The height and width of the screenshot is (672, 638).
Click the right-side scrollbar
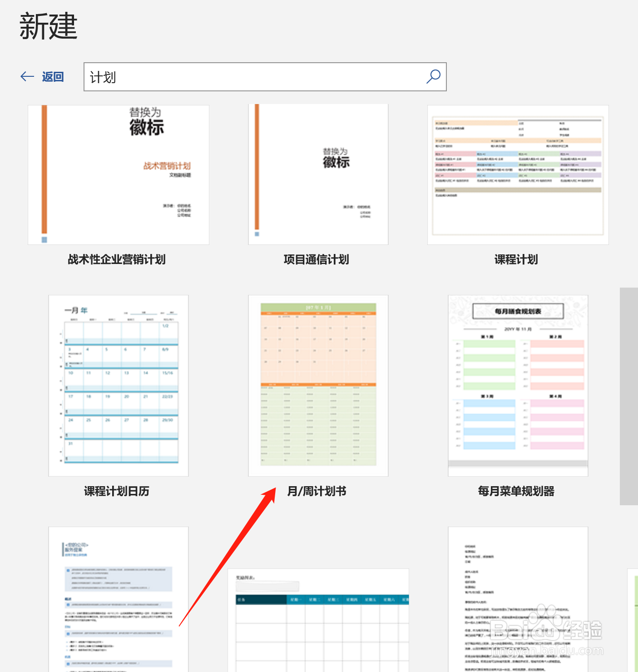629,395
